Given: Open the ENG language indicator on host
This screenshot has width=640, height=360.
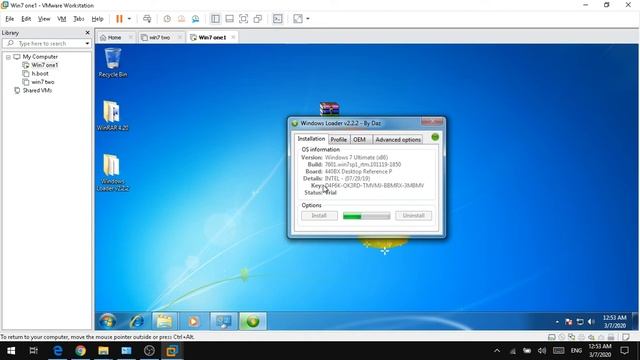Looking at the screenshot, I should coord(576,351).
